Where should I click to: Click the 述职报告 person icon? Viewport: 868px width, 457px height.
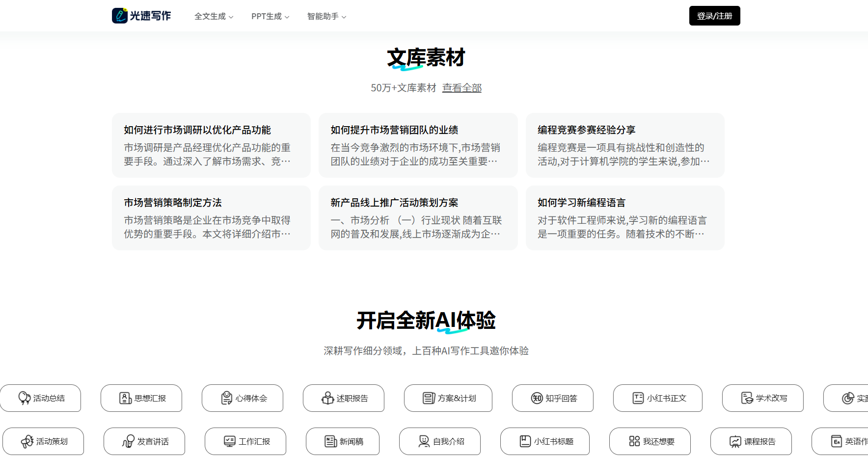327,398
